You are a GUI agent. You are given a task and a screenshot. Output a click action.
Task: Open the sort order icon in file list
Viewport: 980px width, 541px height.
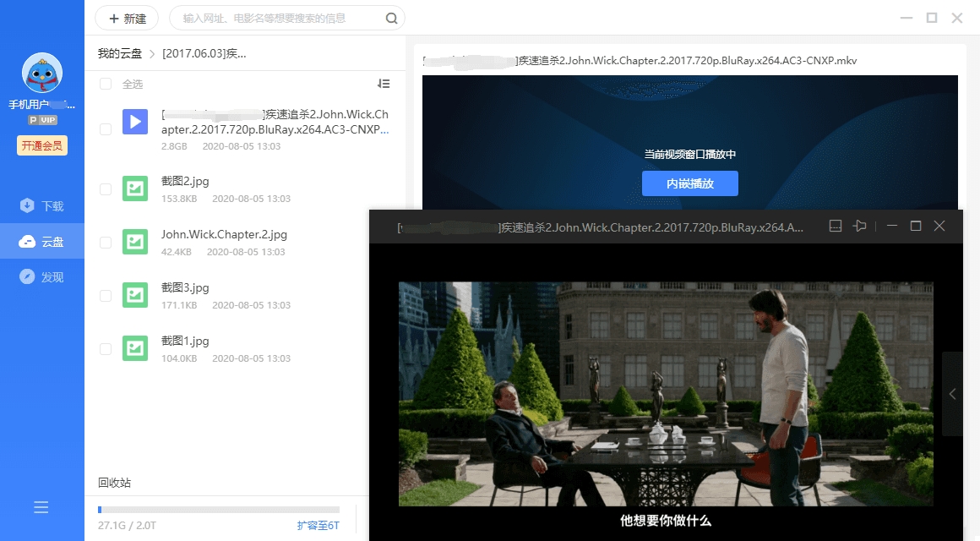coord(384,84)
